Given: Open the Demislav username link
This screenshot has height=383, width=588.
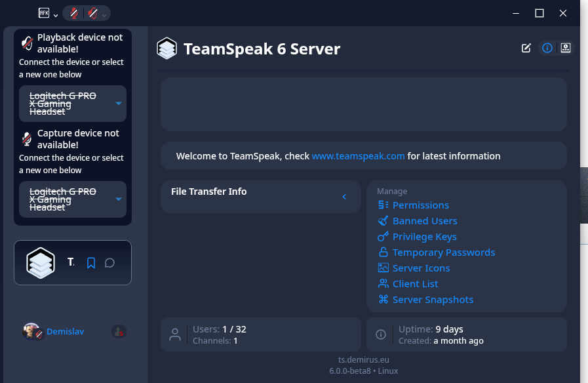Looking at the screenshot, I should pos(66,332).
